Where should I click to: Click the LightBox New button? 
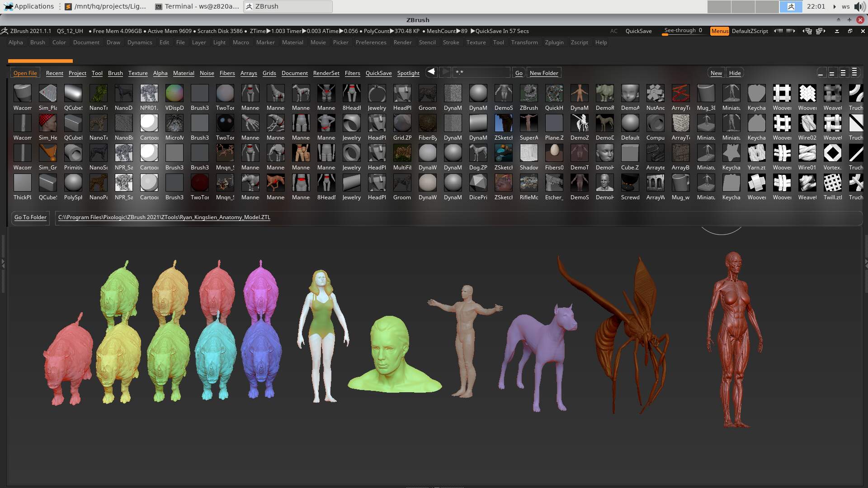tap(716, 73)
